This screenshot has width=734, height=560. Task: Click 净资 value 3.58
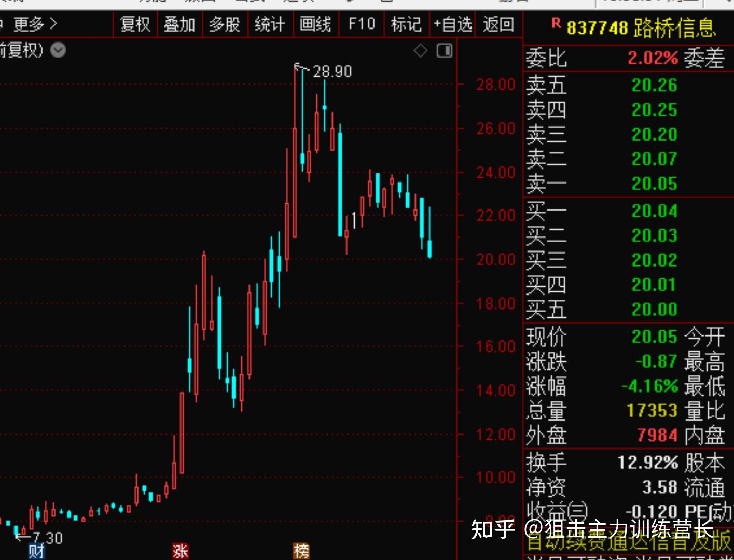point(660,487)
